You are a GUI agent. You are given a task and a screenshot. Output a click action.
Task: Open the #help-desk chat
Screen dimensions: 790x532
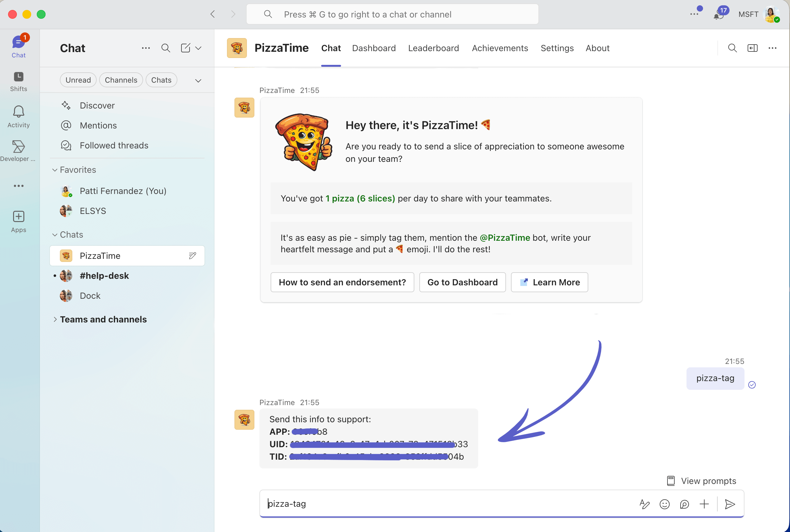click(104, 276)
